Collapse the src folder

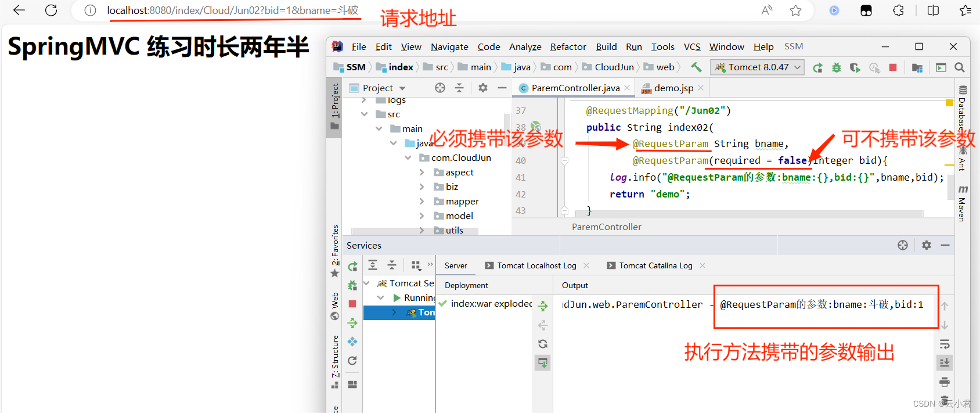[x=364, y=114]
